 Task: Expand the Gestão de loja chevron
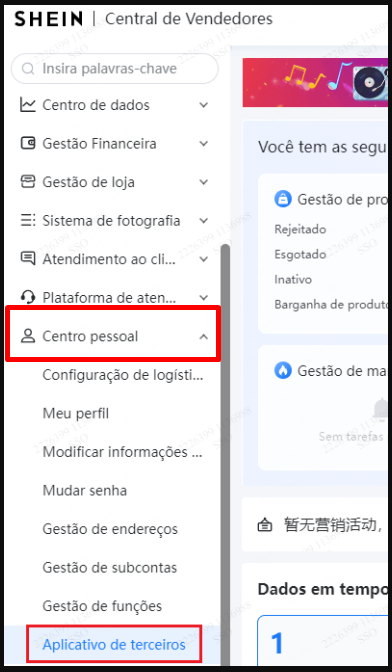[x=204, y=182]
